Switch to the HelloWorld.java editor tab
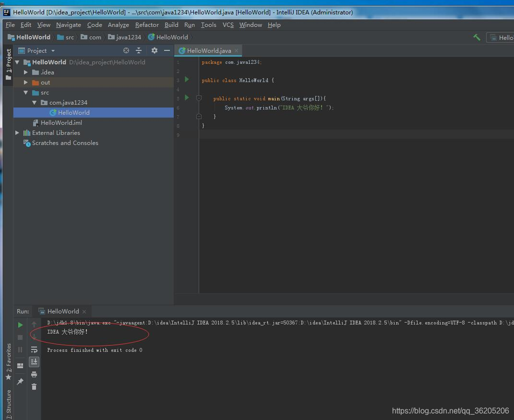Screen dimensions: 514x420 click(x=209, y=51)
